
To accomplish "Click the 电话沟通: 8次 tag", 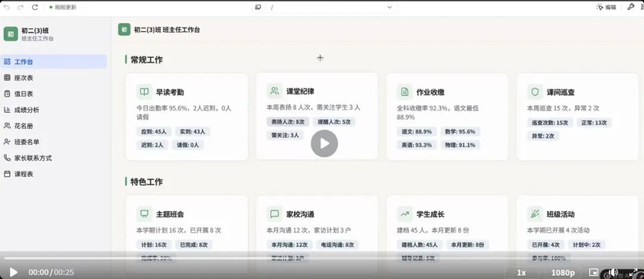I will tap(338, 245).
